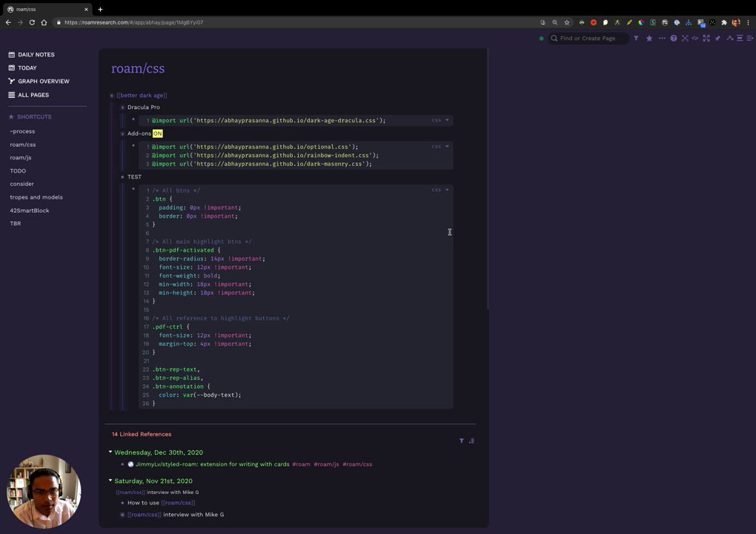Click the dark-age-dracula.css import line
This screenshot has width=756, height=534.
[268, 121]
